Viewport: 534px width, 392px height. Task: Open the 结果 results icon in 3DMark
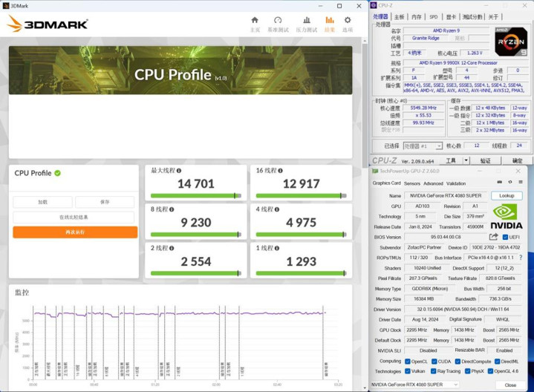click(x=329, y=20)
